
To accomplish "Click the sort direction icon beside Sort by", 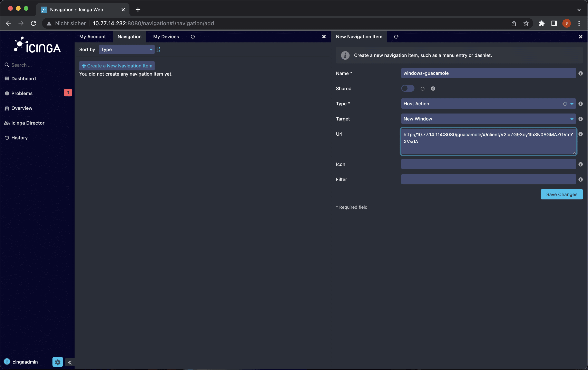I will click(158, 50).
